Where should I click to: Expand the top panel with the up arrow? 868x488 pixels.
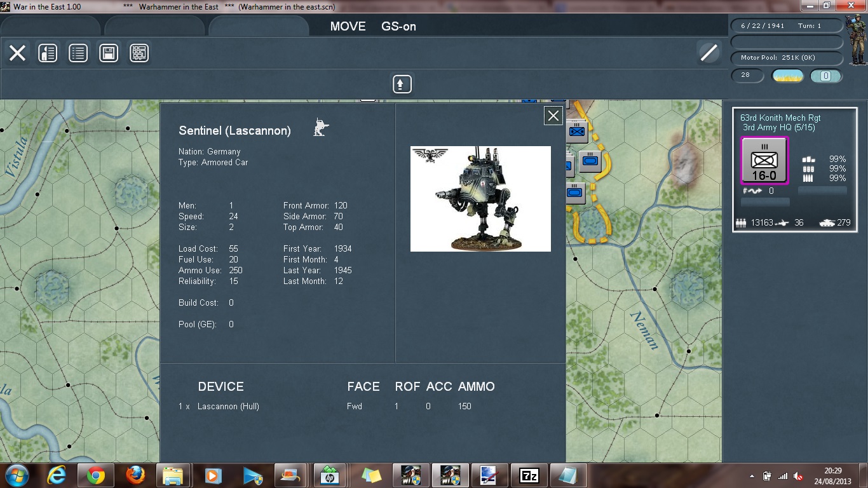(401, 83)
